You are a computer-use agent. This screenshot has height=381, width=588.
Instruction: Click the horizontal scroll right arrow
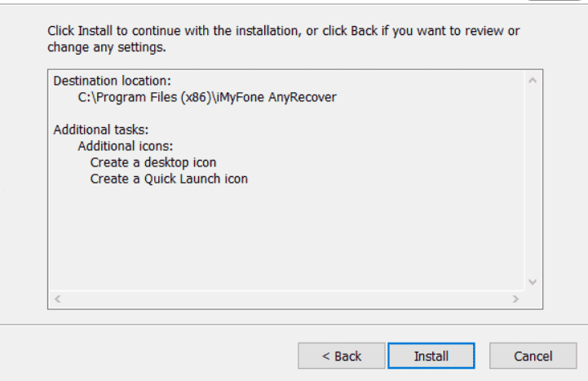point(515,299)
